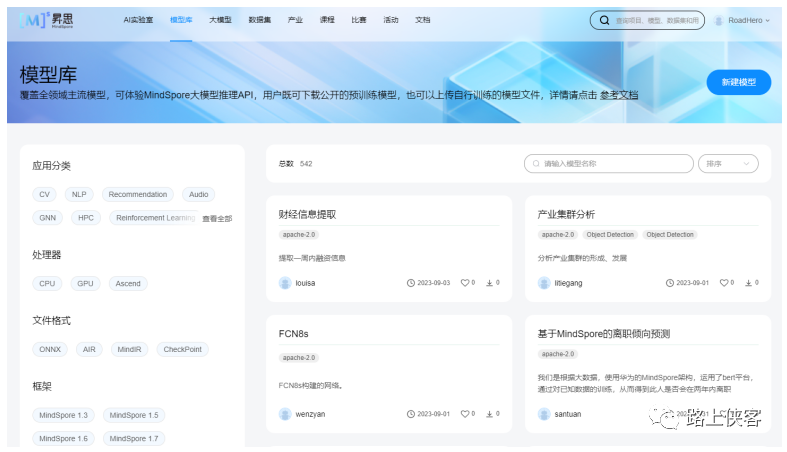Open the 比赛 menu item

tap(358, 20)
